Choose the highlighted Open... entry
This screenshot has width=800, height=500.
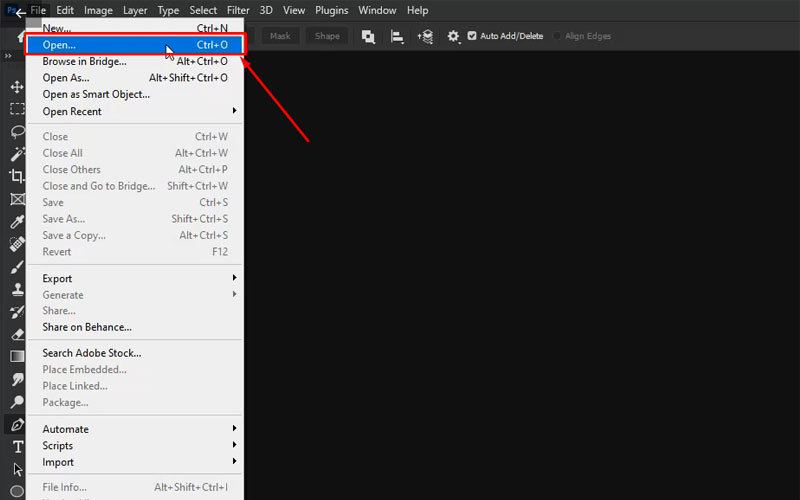[x=135, y=45]
